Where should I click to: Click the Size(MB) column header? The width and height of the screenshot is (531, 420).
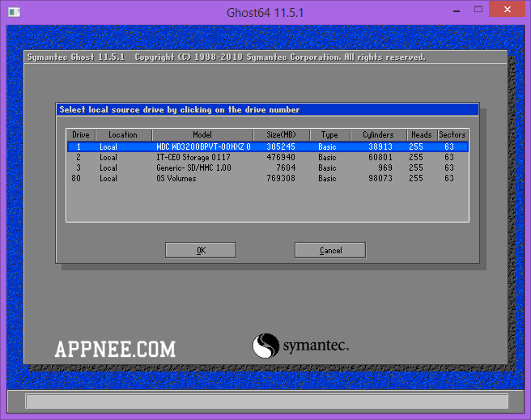tap(281, 134)
